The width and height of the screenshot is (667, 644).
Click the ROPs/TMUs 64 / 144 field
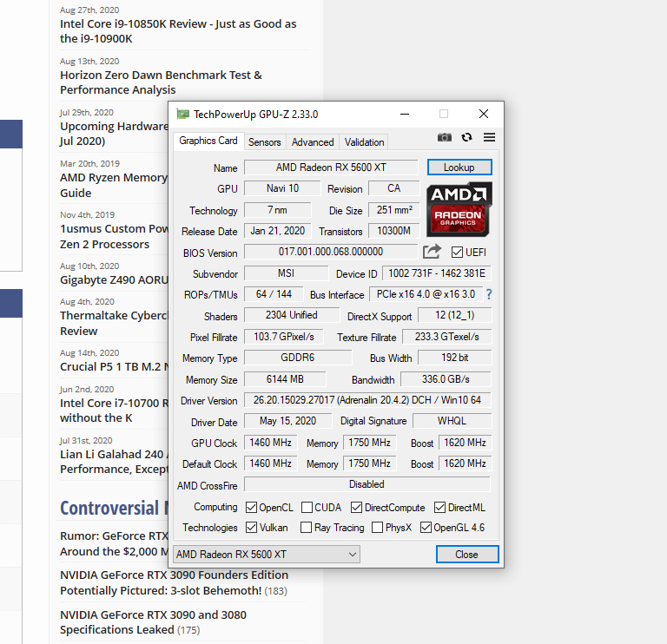pos(274,293)
